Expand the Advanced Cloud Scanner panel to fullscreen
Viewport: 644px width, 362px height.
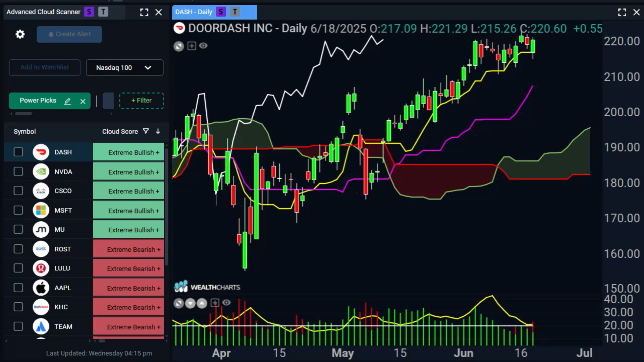click(x=144, y=12)
